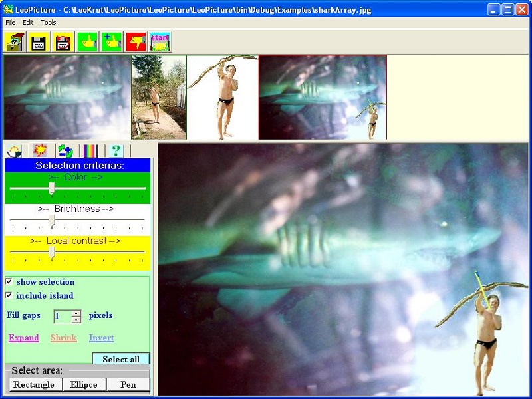Click the thumbs-up icon with blue plus
The width and height of the screenshot is (532, 399).
[111, 42]
